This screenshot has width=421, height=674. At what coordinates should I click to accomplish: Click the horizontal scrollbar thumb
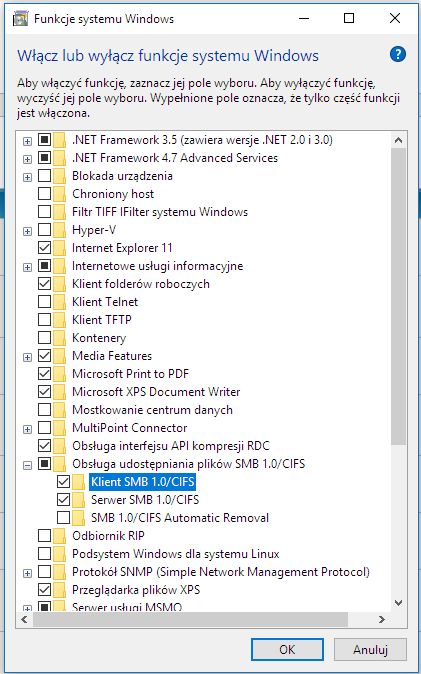[190, 619]
